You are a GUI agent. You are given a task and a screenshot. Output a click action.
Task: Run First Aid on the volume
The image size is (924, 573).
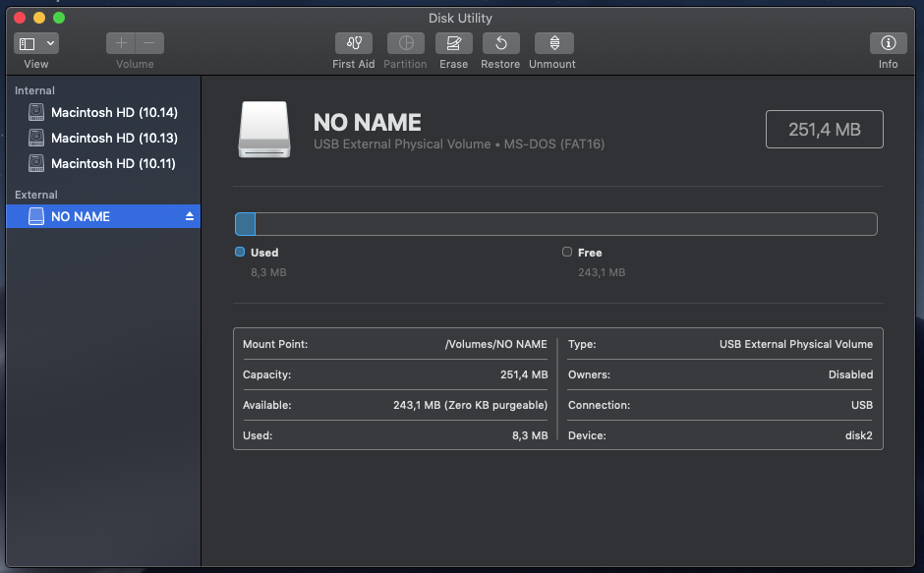click(x=354, y=43)
